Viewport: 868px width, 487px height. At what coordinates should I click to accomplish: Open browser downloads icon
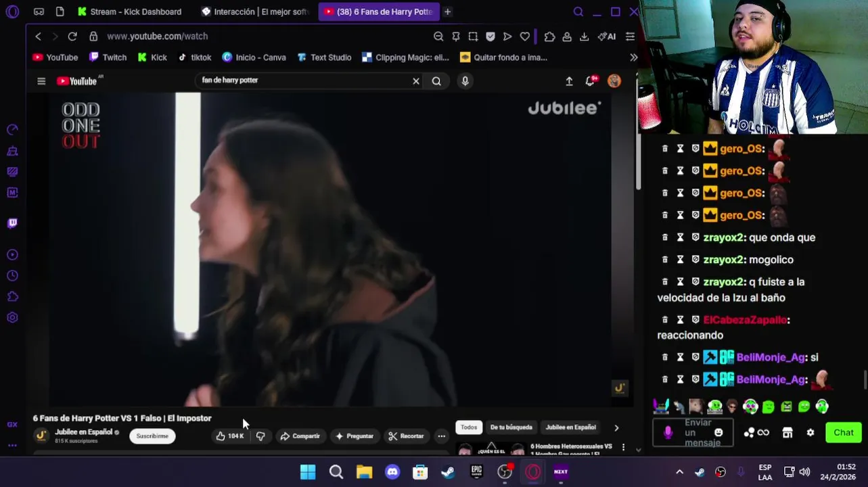[x=584, y=37]
